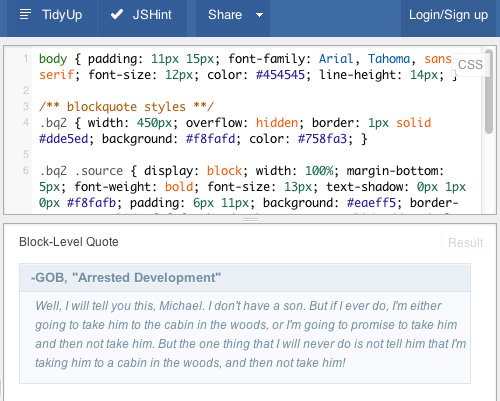Click the TidyUp lines icon

click(x=25, y=15)
